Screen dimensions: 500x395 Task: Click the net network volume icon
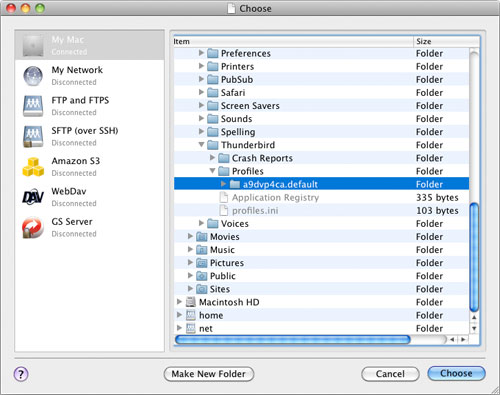(x=190, y=328)
